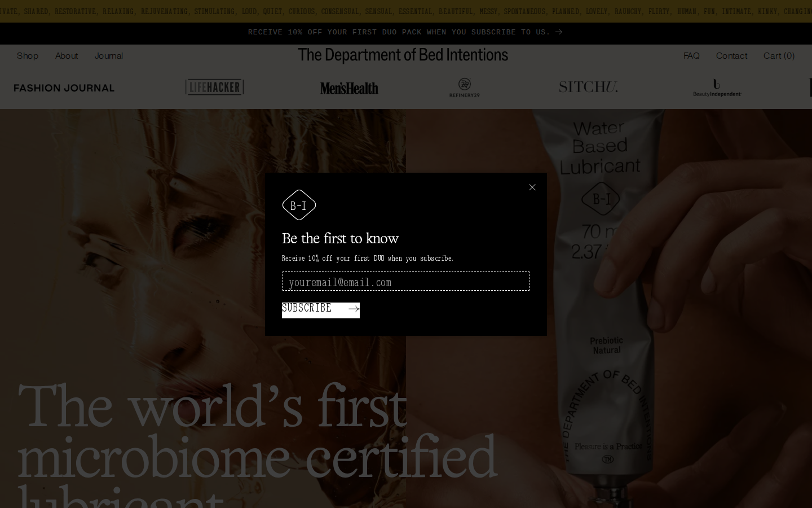
Task: Open the FAQ page
Action: click(691, 55)
